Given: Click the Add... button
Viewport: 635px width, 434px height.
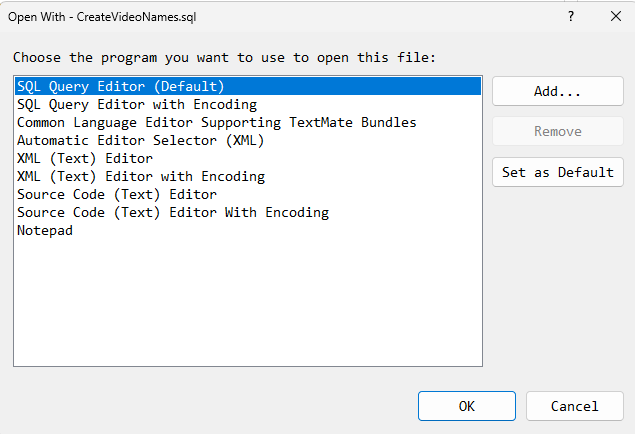Looking at the screenshot, I should tap(558, 91).
